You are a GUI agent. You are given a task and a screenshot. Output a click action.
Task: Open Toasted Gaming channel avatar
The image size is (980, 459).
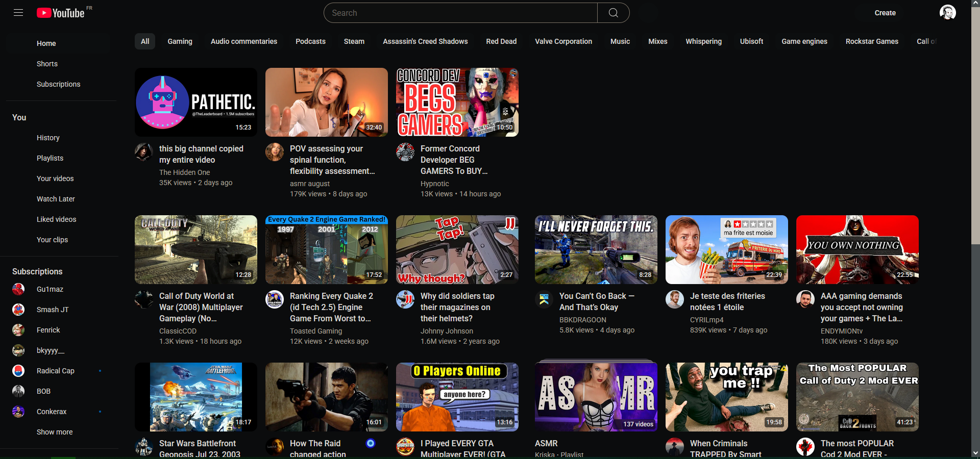[275, 299]
